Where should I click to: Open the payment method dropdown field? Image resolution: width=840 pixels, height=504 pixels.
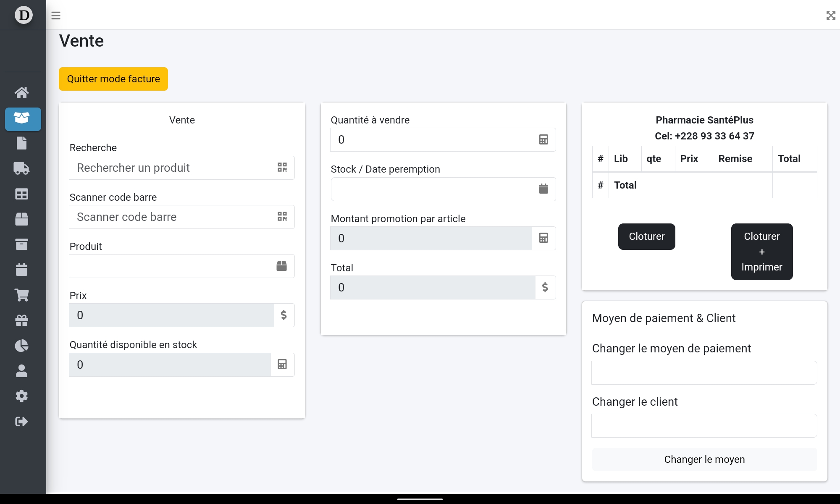point(704,373)
